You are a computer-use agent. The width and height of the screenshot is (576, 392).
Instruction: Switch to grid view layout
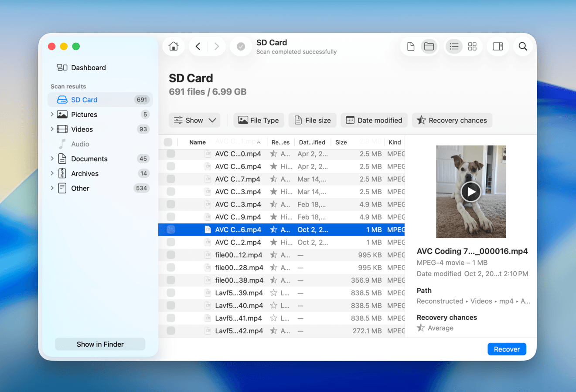(472, 46)
